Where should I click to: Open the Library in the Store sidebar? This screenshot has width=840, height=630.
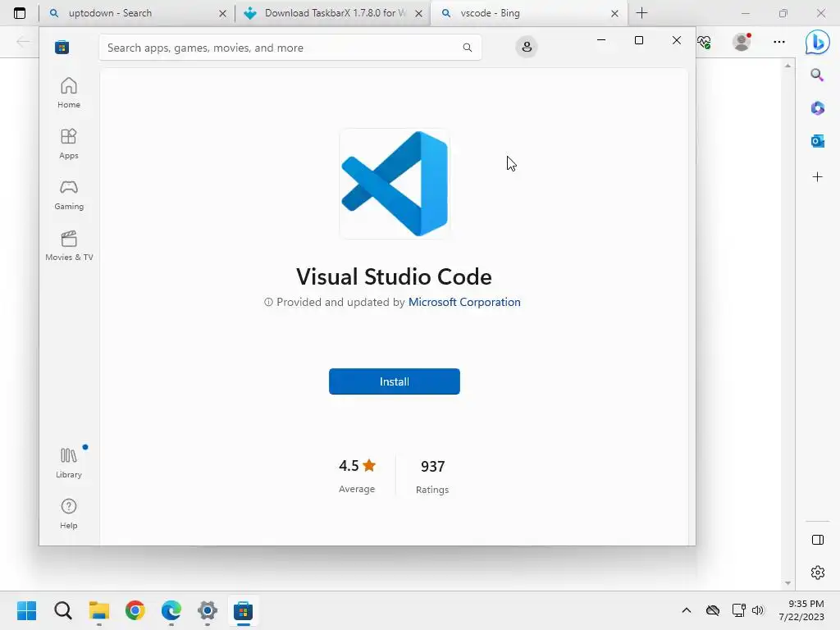click(69, 463)
